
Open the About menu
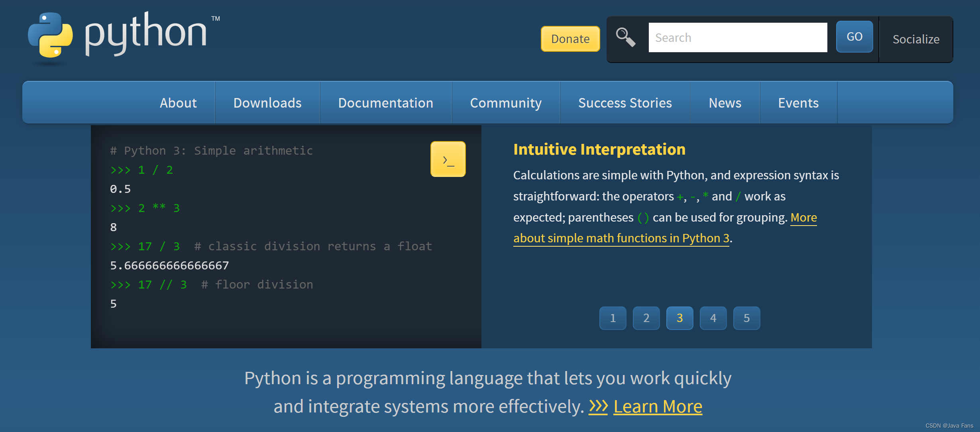tap(178, 103)
